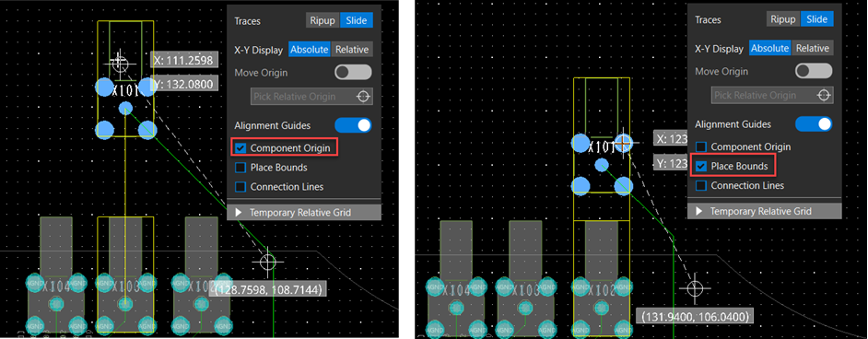The height and width of the screenshot is (339, 868).
Task: Select Absolute X-Y display in left panel
Action: [310, 49]
